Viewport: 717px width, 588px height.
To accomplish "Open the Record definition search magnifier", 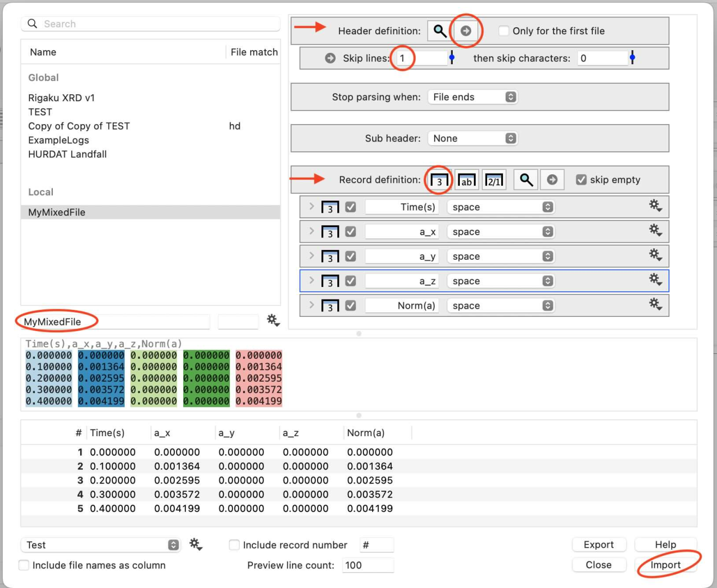I will pyautogui.click(x=525, y=180).
